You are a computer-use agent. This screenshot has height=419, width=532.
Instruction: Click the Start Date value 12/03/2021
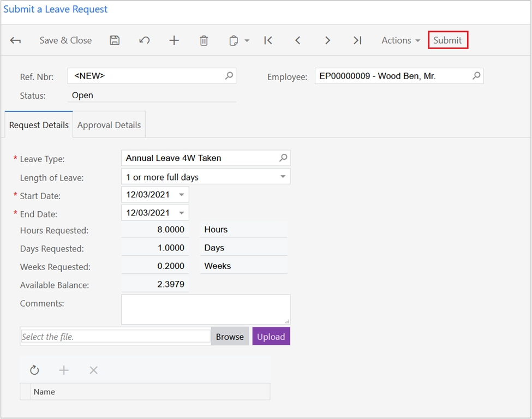pyautogui.click(x=147, y=195)
